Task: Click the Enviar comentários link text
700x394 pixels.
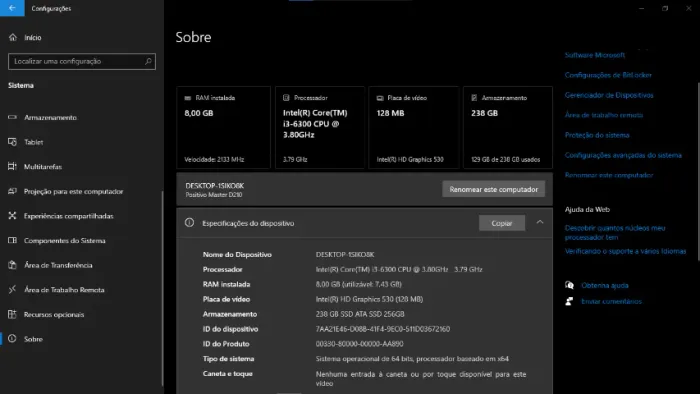Action: [611, 301]
